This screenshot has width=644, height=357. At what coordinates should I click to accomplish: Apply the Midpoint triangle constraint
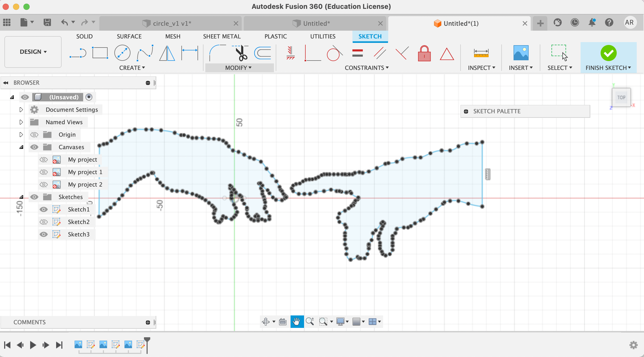pyautogui.click(x=447, y=54)
